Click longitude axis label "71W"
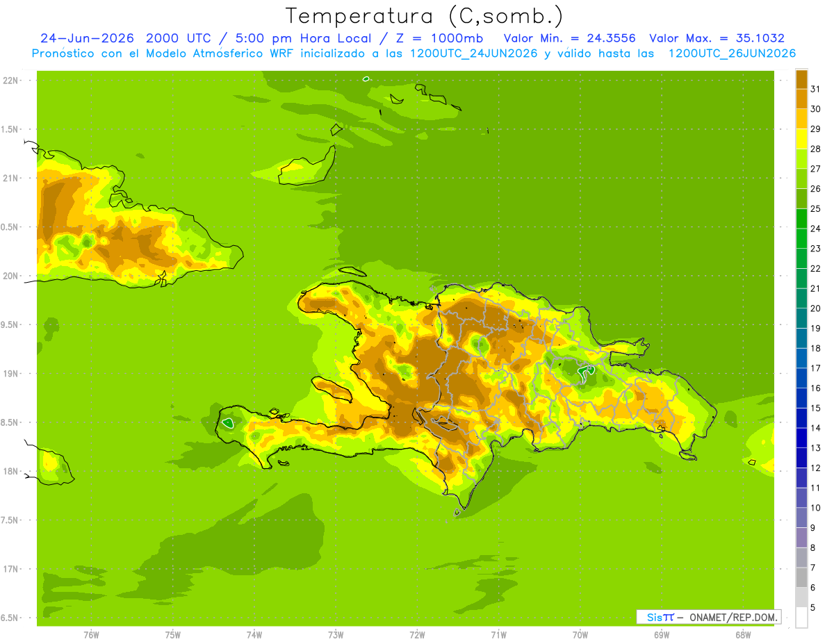Screen dimensions: 834x644 [x=498, y=634]
